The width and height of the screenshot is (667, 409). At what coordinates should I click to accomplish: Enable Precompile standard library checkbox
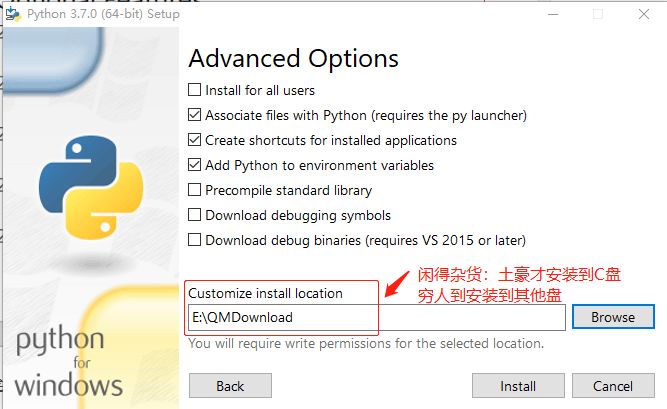coord(194,190)
